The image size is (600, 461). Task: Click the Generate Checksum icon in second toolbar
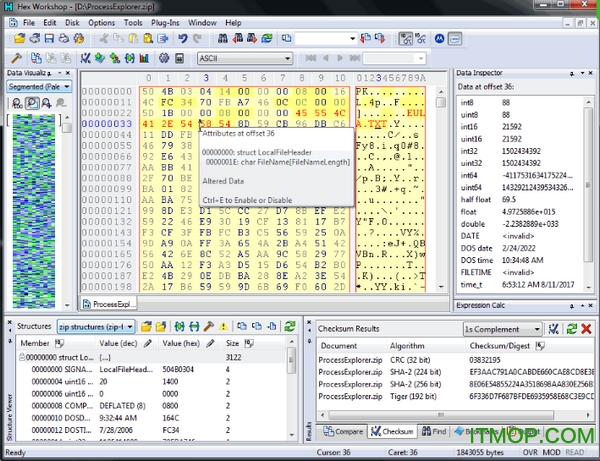point(85,58)
